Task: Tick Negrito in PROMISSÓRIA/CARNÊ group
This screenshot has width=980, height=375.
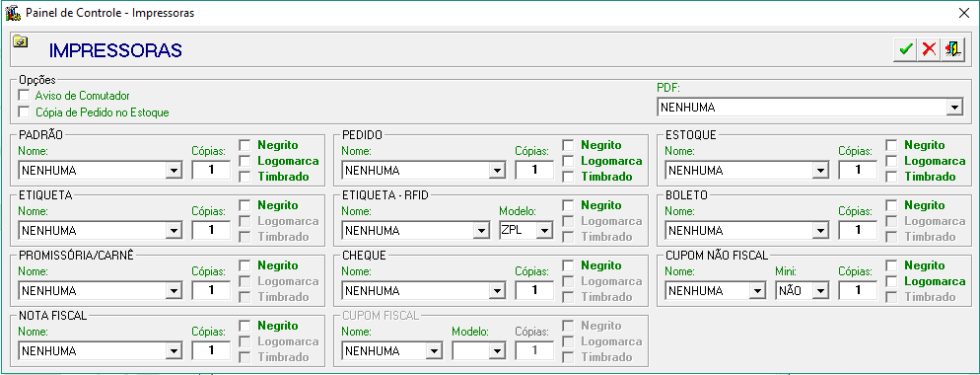Action: tap(245, 265)
